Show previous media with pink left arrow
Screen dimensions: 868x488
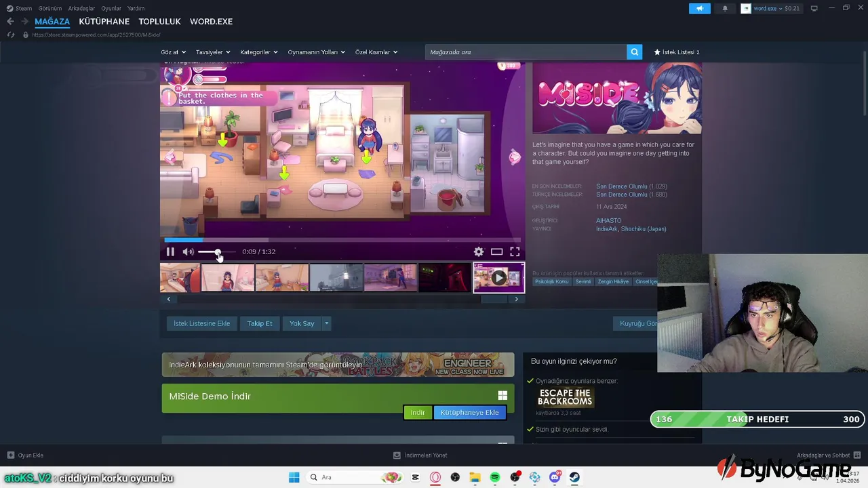[x=170, y=157]
